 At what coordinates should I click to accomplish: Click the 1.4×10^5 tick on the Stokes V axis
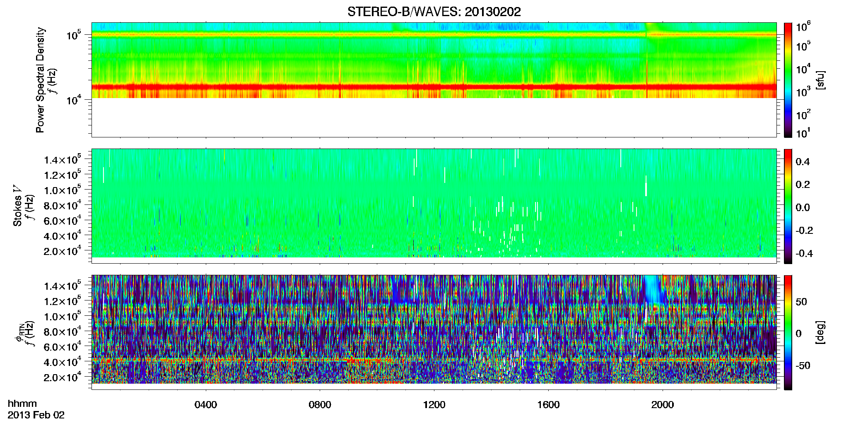tap(63, 159)
